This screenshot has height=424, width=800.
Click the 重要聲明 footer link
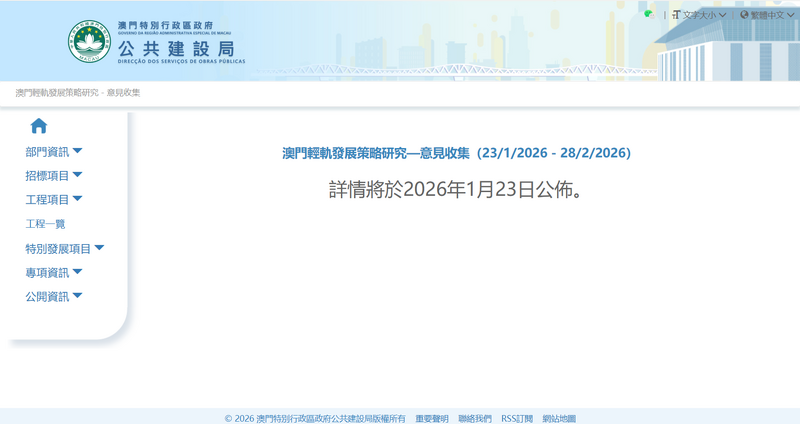(x=432, y=418)
